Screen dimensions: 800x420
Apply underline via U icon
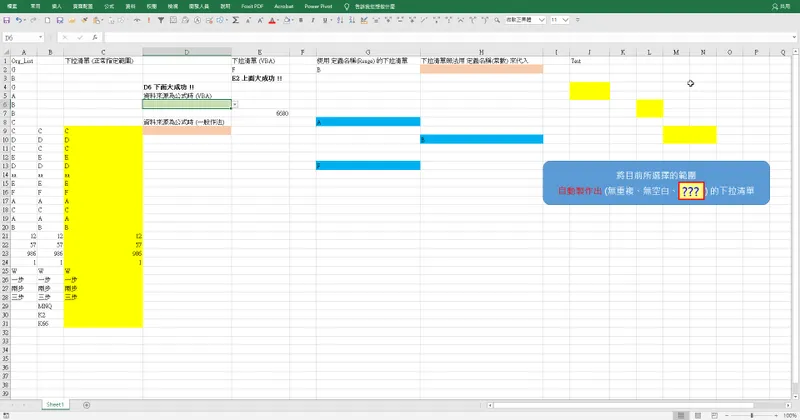tap(325, 20)
